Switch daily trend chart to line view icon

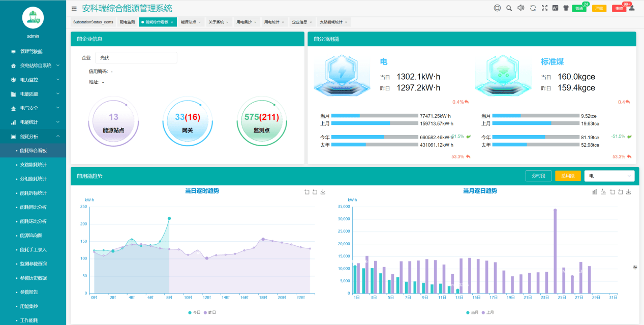[x=603, y=192]
